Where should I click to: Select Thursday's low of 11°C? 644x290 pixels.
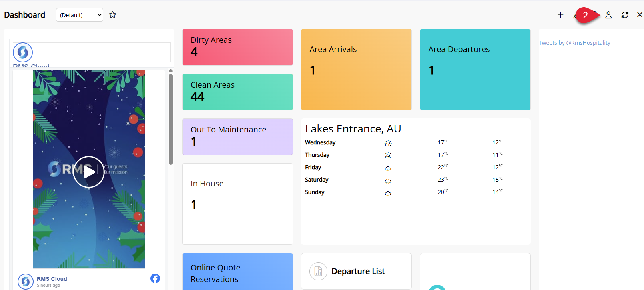click(498, 154)
